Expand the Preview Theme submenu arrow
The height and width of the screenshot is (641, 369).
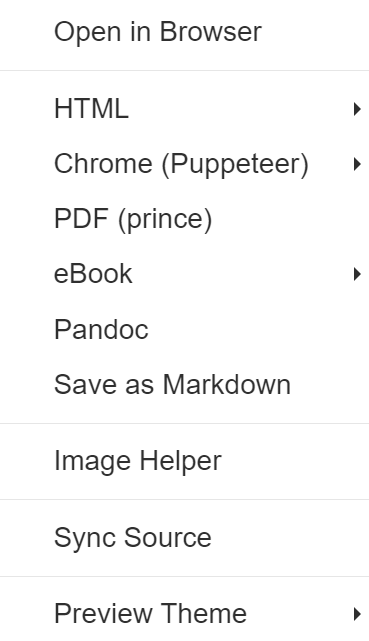point(357,614)
